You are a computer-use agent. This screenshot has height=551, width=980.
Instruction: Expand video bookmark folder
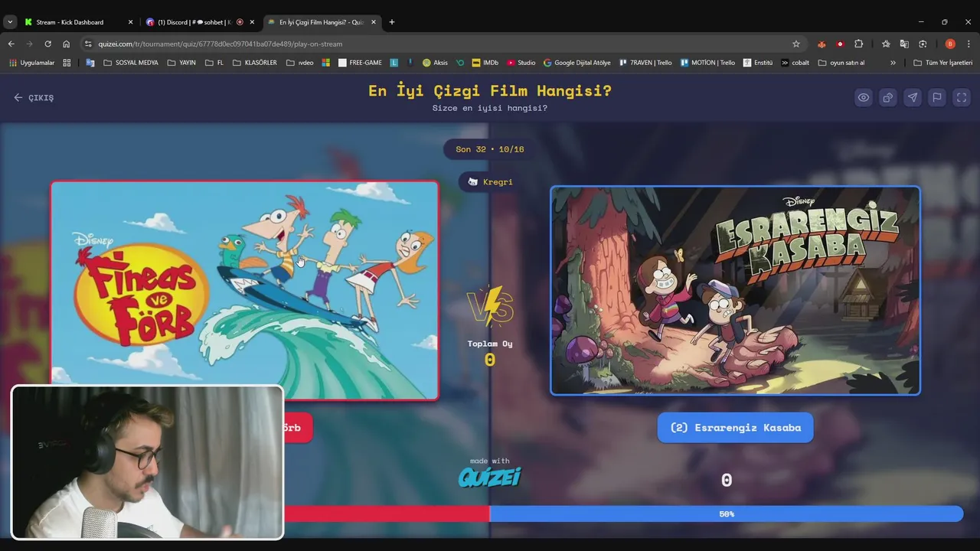click(299, 63)
